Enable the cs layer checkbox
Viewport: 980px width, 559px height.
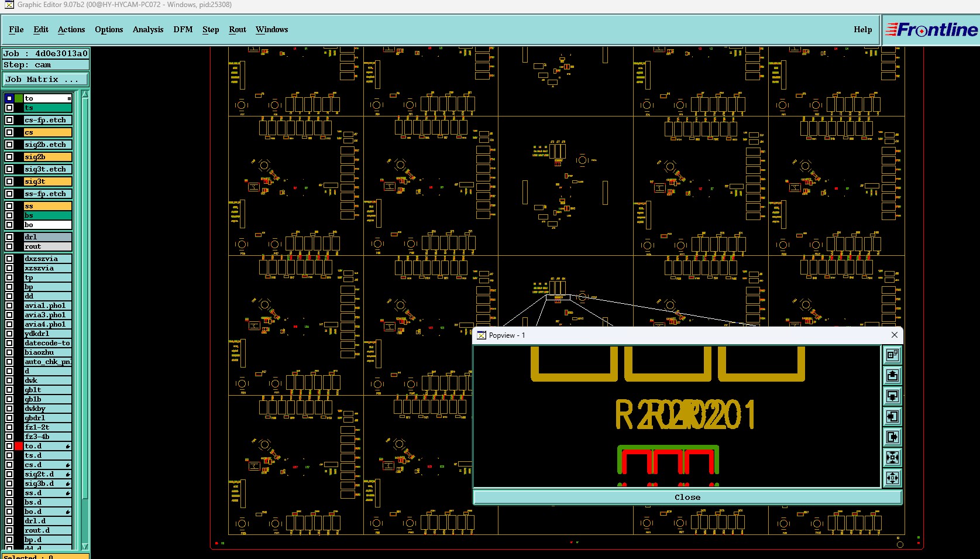[x=9, y=132]
